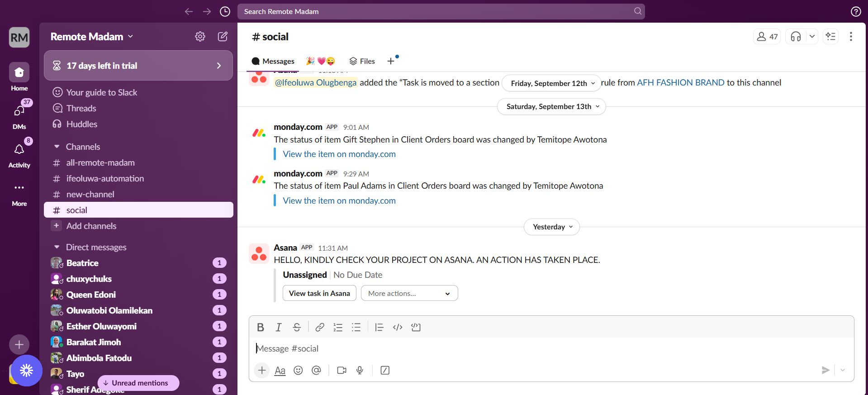The image size is (868, 395).
Task: Collapse the Channels section
Action: point(57,147)
